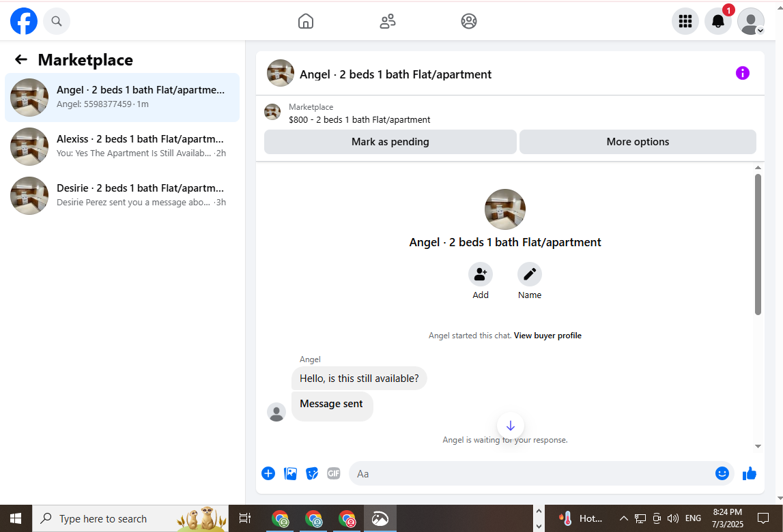The height and width of the screenshot is (532, 783).
Task: Go back using the Marketplace arrow
Action: [x=21, y=60]
